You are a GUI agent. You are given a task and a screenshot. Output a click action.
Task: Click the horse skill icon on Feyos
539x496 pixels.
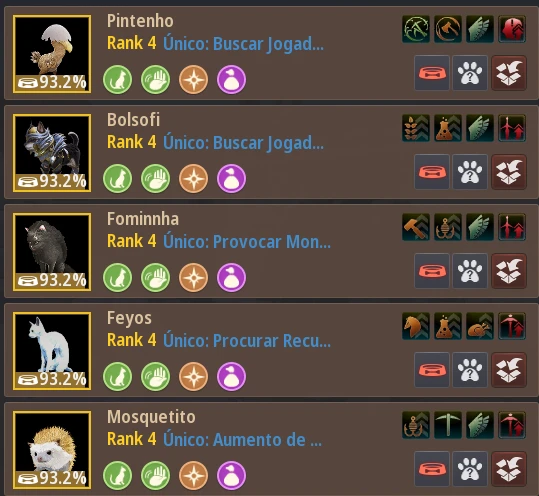[416, 326]
